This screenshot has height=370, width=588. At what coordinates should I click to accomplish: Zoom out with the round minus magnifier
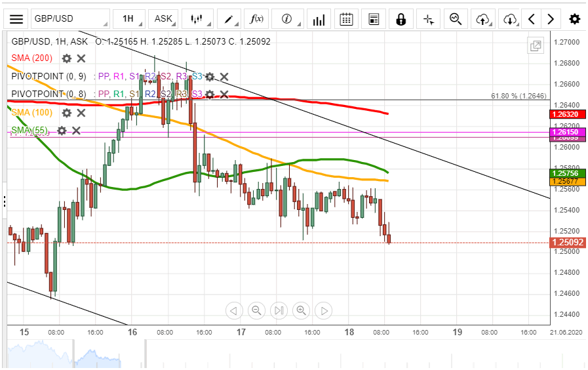(x=256, y=311)
